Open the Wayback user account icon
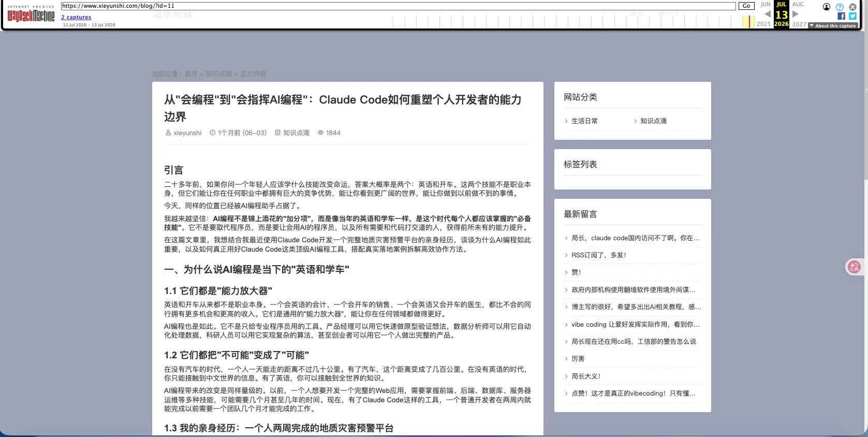The width and height of the screenshot is (868, 437). (827, 7)
